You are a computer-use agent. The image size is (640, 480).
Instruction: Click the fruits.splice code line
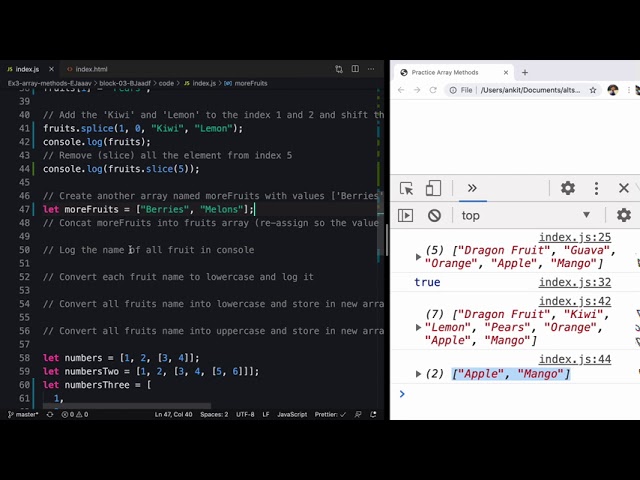142,129
